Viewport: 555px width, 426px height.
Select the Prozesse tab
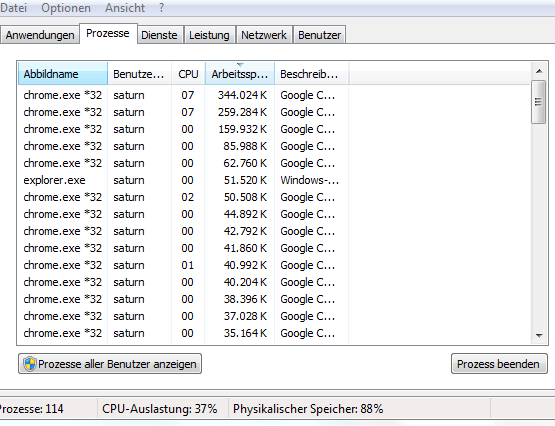coord(108,34)
